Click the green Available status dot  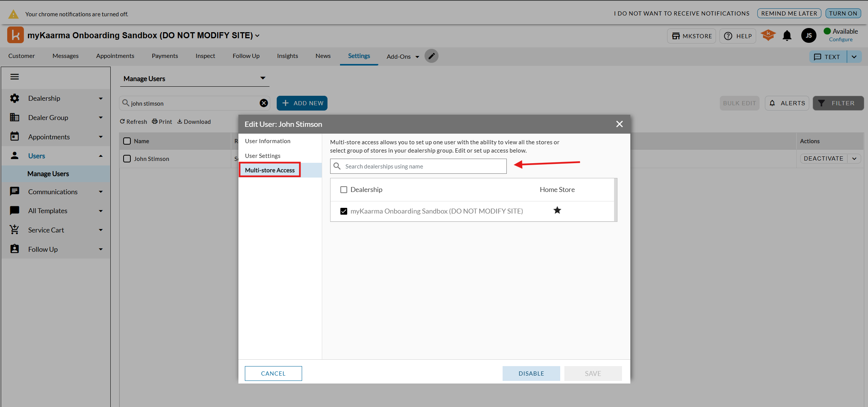tap(827, 31)
